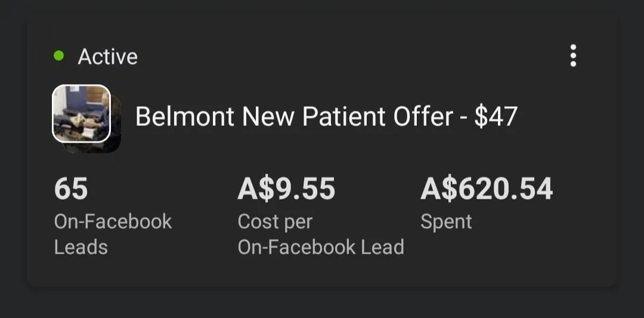Open the campaign thumbnail image
The height and width of the screenshot is (318, 644).
point(82,113)
